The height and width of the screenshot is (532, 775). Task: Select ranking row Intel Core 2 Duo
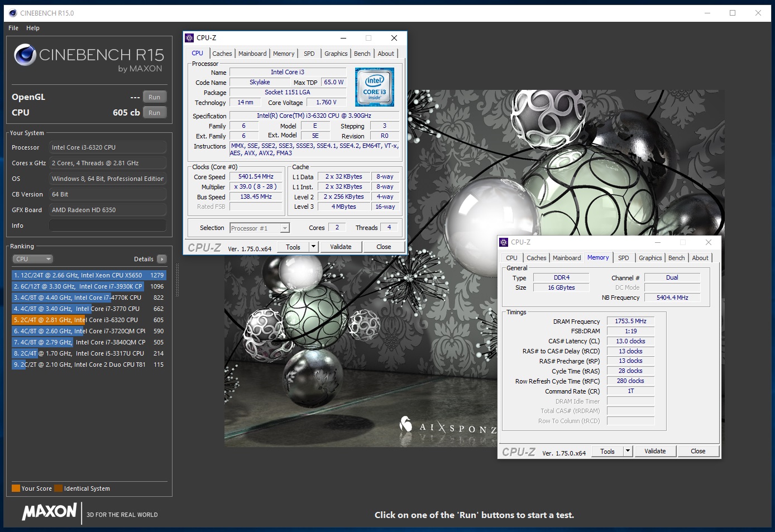pos(89,365)
